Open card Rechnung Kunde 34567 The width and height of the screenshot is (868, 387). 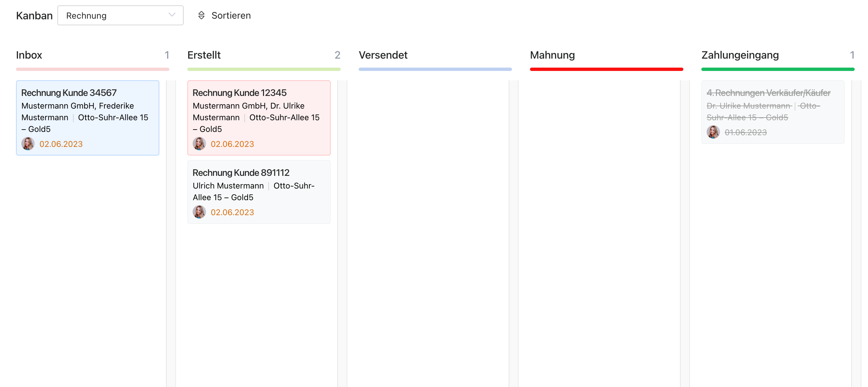88,118
